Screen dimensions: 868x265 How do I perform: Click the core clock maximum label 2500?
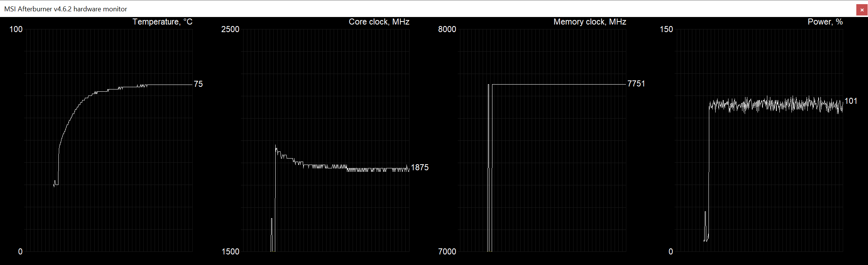coord(230,29)
